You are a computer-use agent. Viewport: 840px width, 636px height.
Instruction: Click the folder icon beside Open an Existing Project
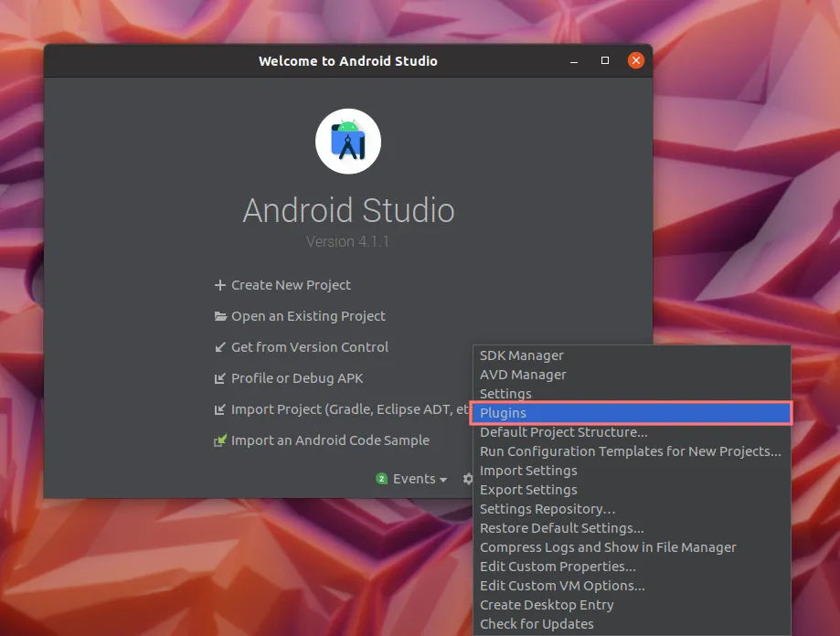(x=220, y=316)
